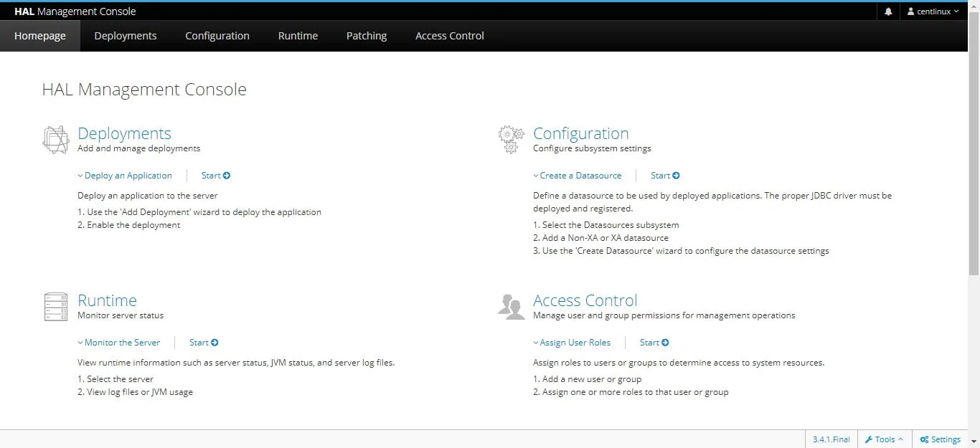Image resolution: width=980 pixels, height=448 pixels.
Task: Click the Configuration gears icon
Action: pyautogui.click(x=511, y=140)
